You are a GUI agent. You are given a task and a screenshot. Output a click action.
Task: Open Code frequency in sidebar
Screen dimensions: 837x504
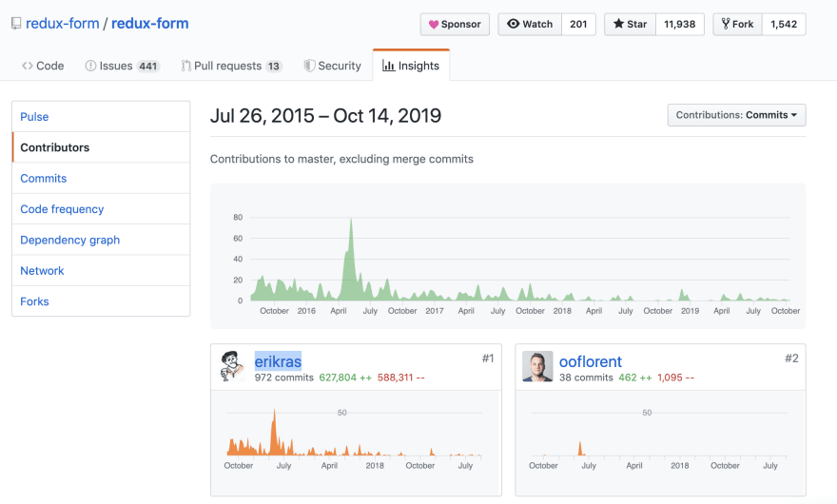click(x=101, y=209)
